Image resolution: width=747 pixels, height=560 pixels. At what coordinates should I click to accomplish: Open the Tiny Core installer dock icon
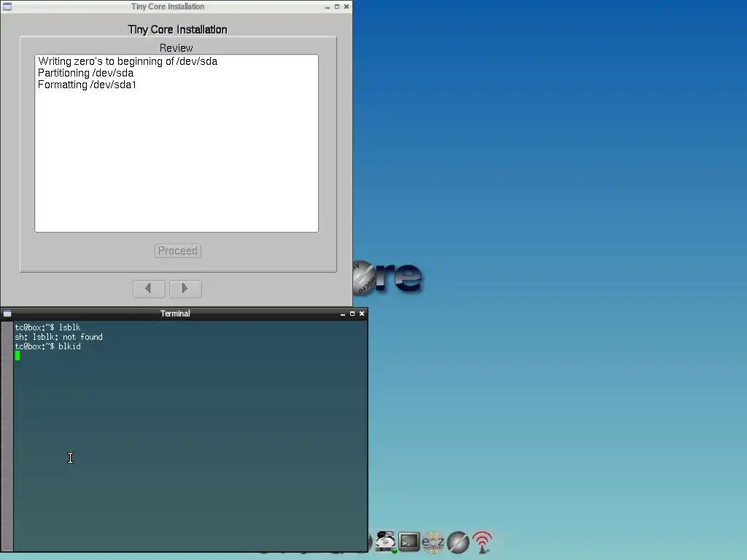pos(458,542)
